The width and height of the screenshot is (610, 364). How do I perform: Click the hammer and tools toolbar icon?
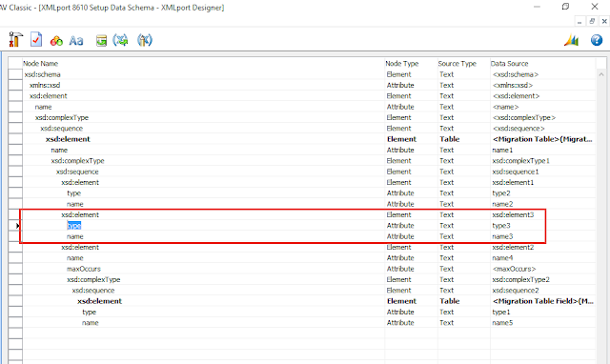[x=15, y=40]
